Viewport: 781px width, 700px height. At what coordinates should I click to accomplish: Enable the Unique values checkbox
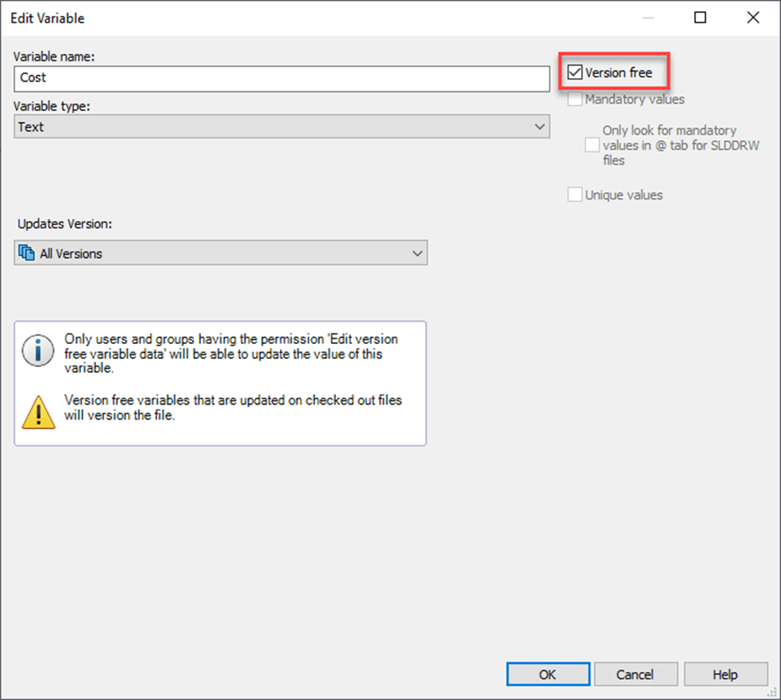[574, 194]
